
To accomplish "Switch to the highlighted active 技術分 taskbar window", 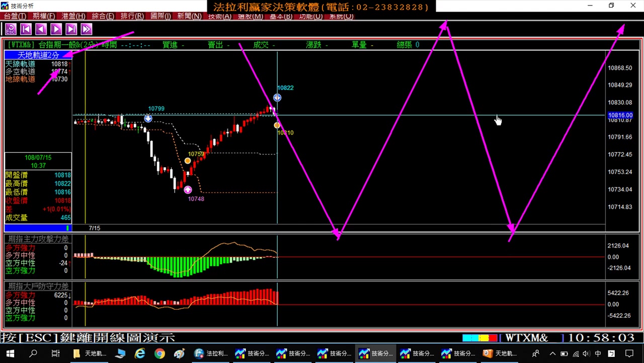I will (376, 354).
